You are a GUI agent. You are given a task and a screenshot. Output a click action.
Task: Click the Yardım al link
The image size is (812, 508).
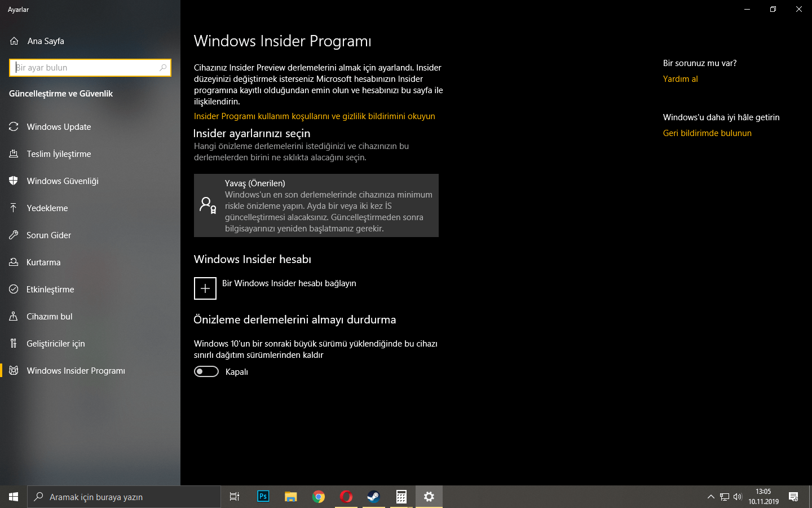click(x=681, y=79)
